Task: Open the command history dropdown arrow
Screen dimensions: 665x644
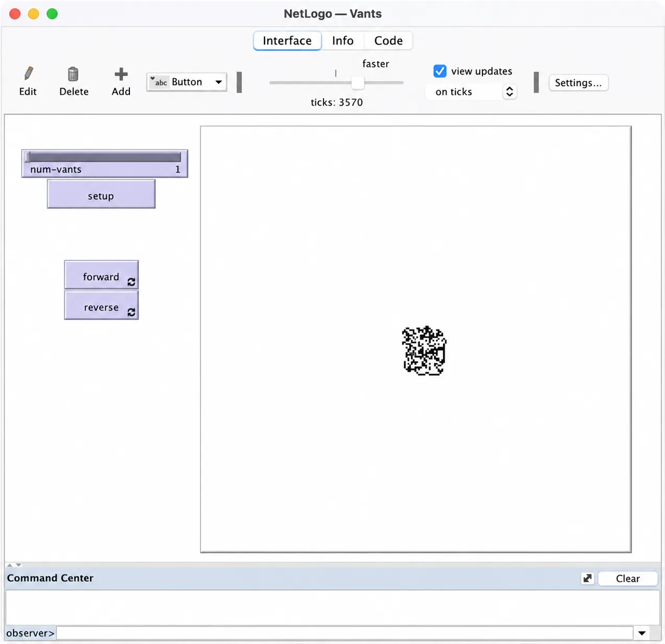Action: [642, 633]
